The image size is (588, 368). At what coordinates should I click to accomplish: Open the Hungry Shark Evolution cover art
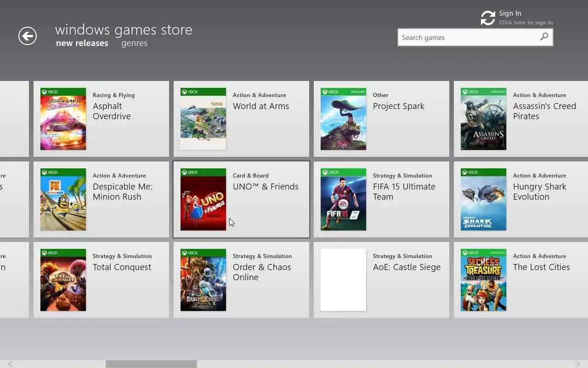tap(483, 199)
